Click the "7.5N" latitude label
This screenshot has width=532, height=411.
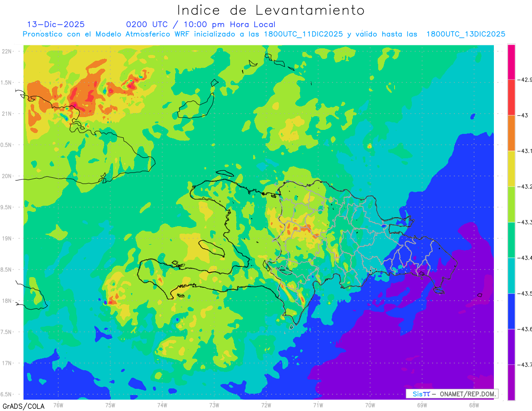7,332
